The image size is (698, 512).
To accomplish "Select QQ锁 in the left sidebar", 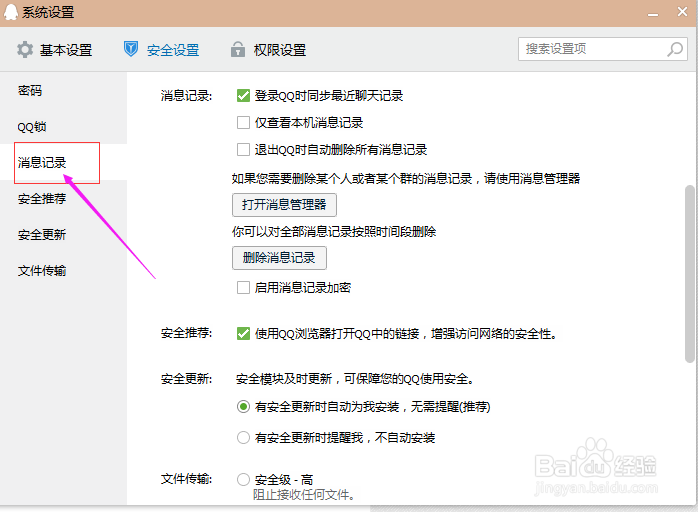I will tap(32, 127).
